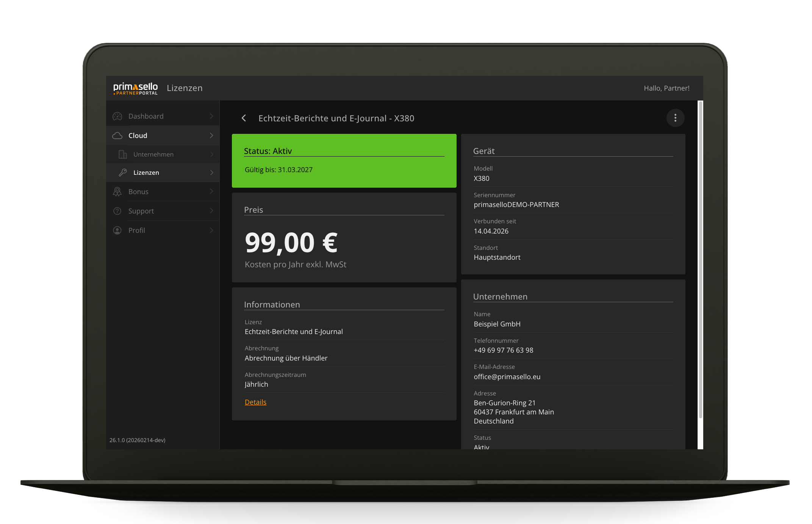Open the three-dot options menu
Viewport: 812px width, 524px height.
tap(675, 118)
